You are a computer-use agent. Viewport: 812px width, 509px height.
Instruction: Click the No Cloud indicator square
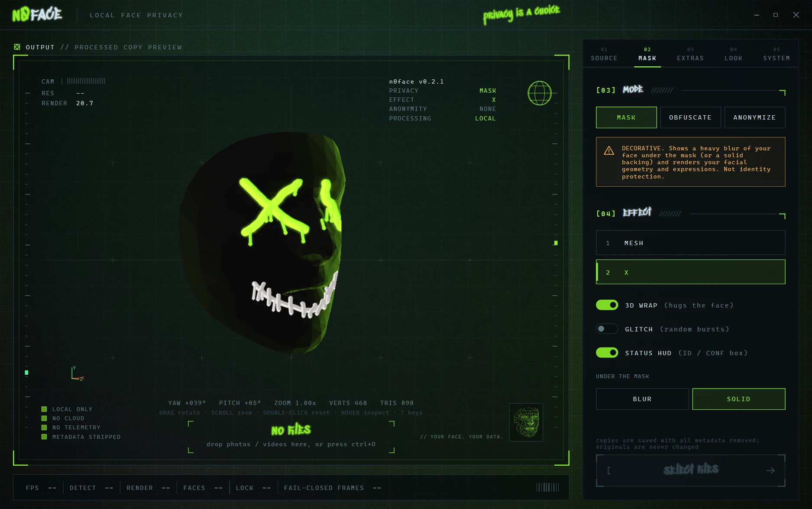[x=44, y=418]
